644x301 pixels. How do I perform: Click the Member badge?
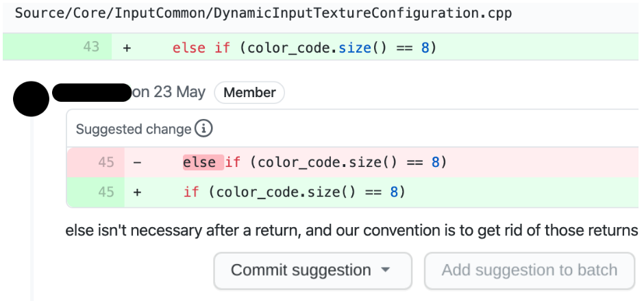click(x=249, y=92)
